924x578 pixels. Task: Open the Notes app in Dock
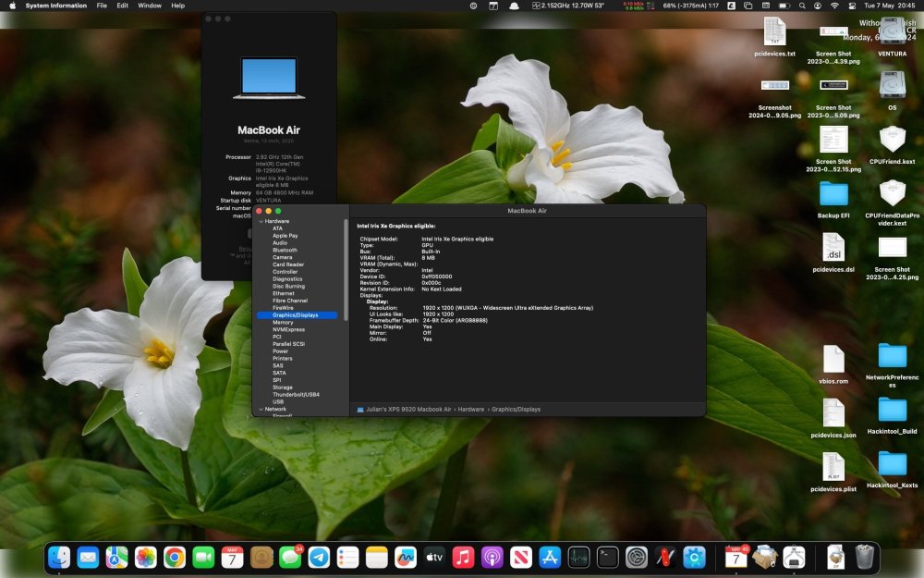pos(377,558)
